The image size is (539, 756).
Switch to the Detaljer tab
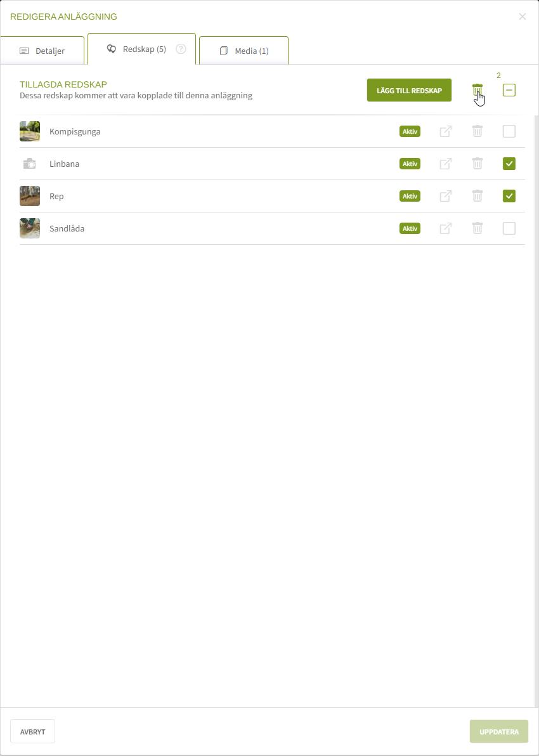tap(42, 51)
